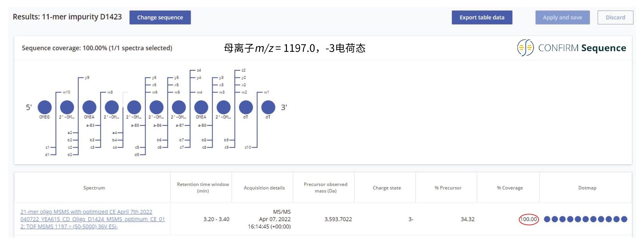
Task: Click the 3,593.7022 mass value
Action: (x=338, y=219)
